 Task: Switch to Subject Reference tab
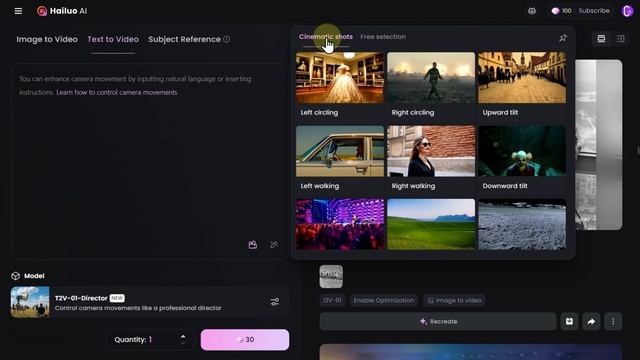click(x=184, y=39)
